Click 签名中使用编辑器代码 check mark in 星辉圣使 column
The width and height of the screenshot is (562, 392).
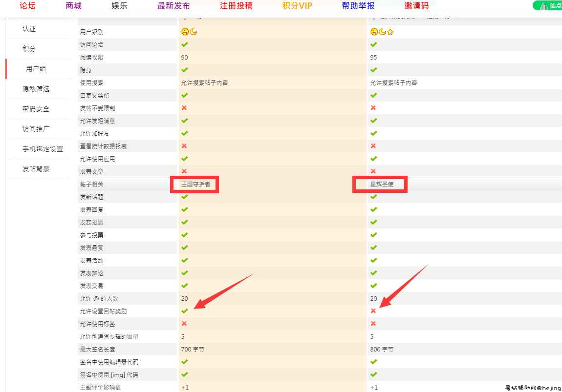click(374, 362)
